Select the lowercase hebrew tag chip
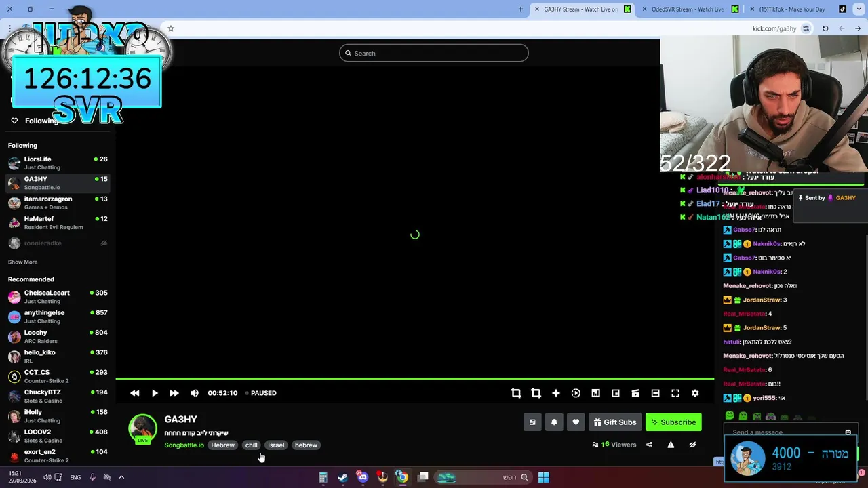 [306, 445]
